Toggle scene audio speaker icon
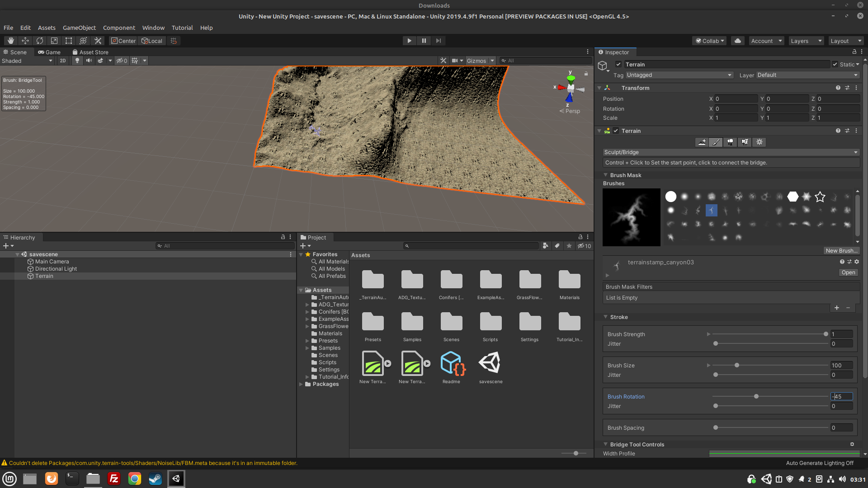Image resolution: width=868 pixels, height=488 pixels. coord(89,61)
